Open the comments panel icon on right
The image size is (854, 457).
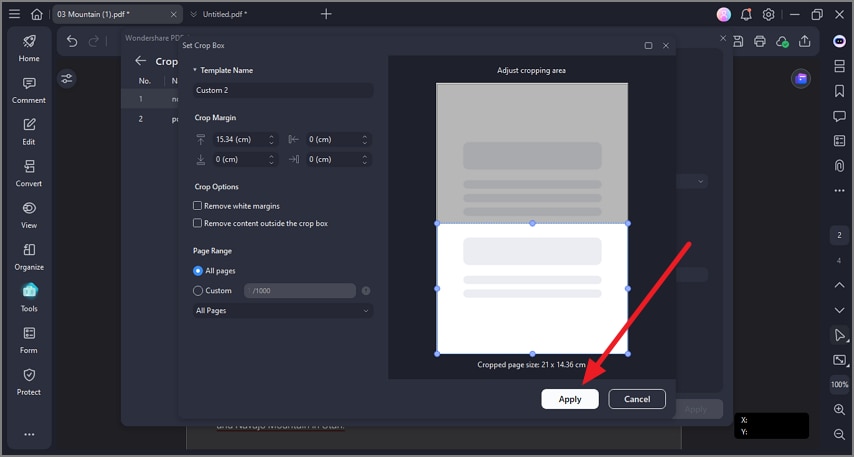point(839,116)
